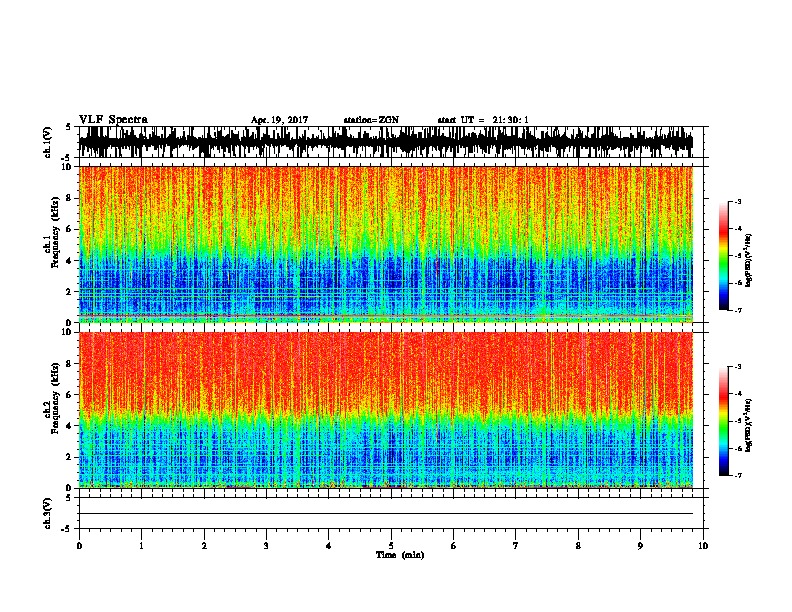Click the "8" kHz tick on ch.2 axis

tap(70, 364)
